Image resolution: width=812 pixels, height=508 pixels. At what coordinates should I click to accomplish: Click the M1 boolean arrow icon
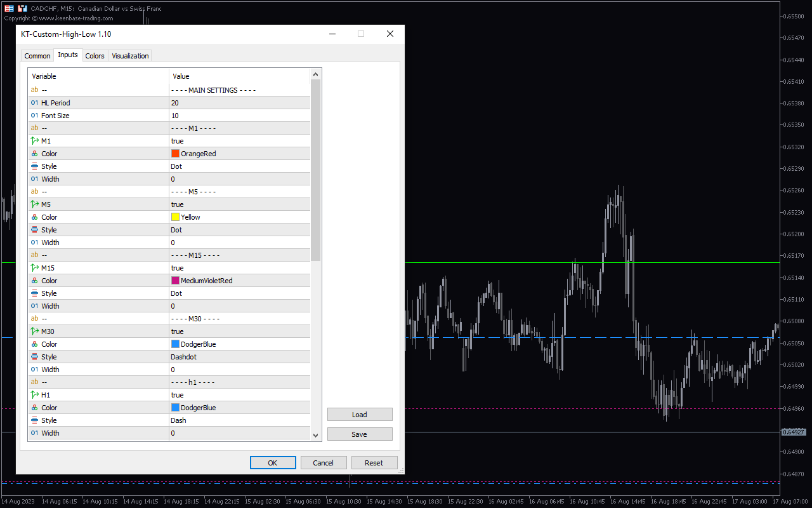(x=35, y=141)
